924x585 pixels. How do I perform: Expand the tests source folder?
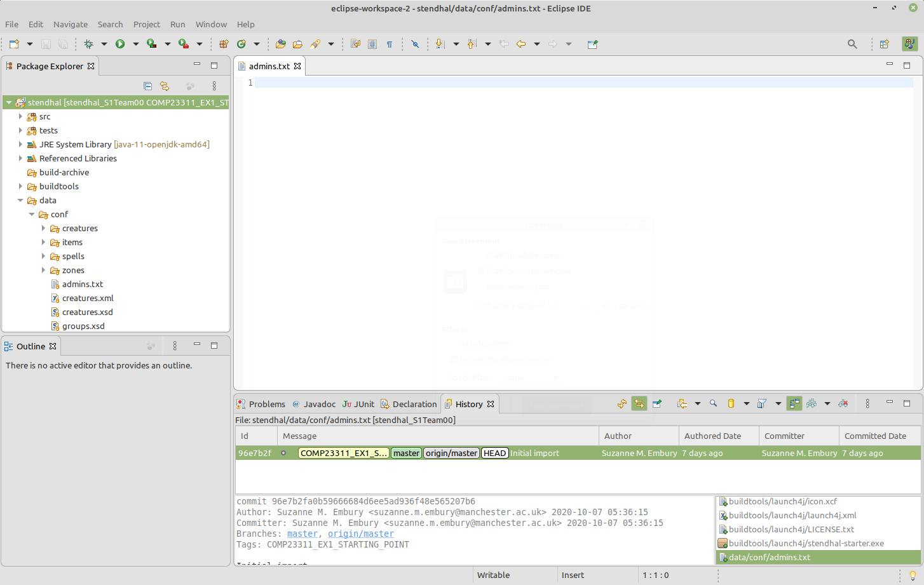click(20, 130)
